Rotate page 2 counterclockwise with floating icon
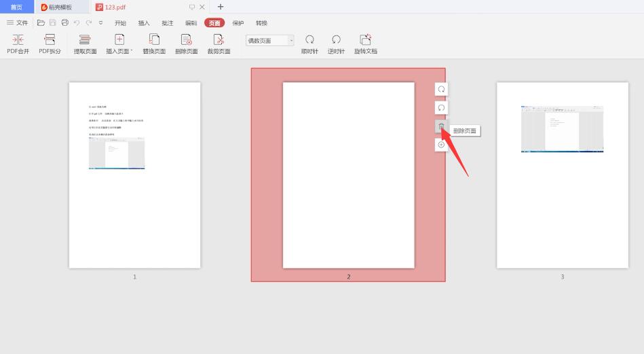The height and width of the screenshot is (354, 644). tap(441, 108)
